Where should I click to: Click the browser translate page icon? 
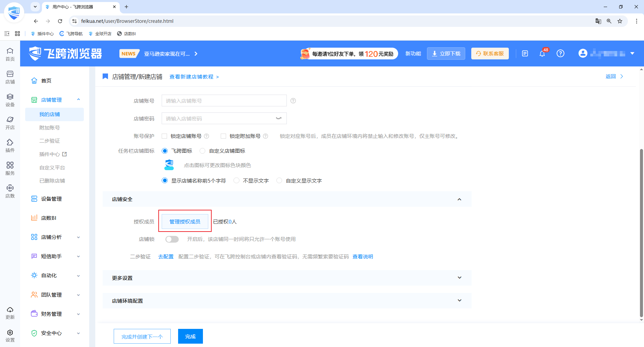[598, 21]
